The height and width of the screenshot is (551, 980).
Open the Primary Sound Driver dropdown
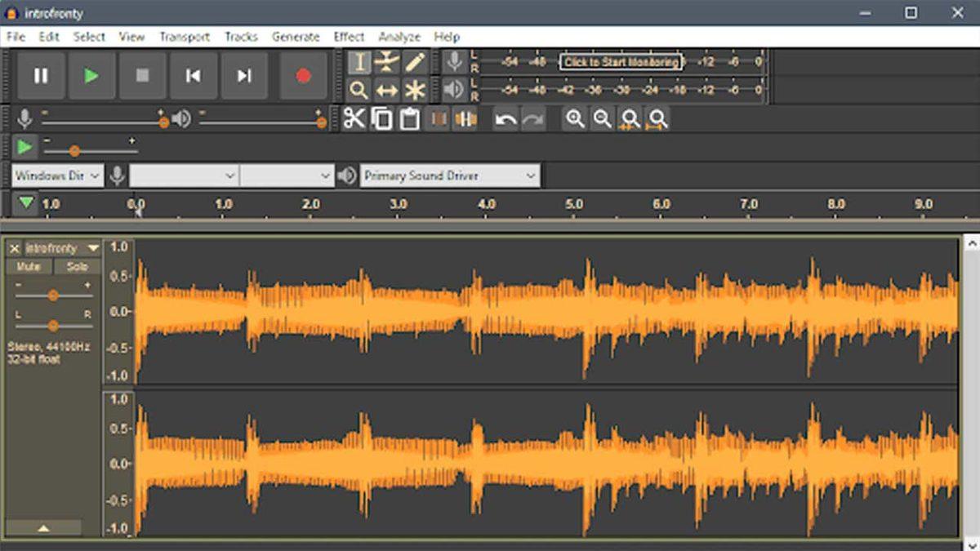click(x=450, y=176)
